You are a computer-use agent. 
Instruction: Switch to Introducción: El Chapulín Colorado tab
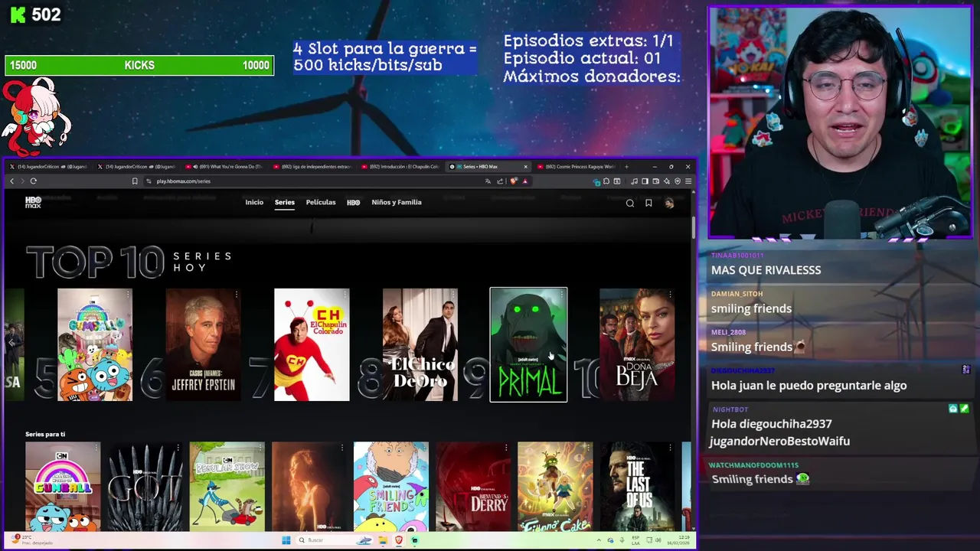point(400,166)
